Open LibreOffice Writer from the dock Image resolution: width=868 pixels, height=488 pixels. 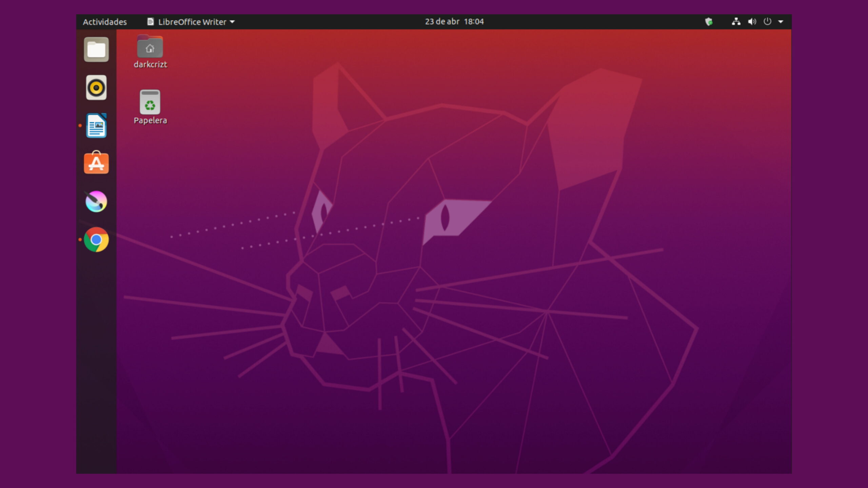click(96, 125)
